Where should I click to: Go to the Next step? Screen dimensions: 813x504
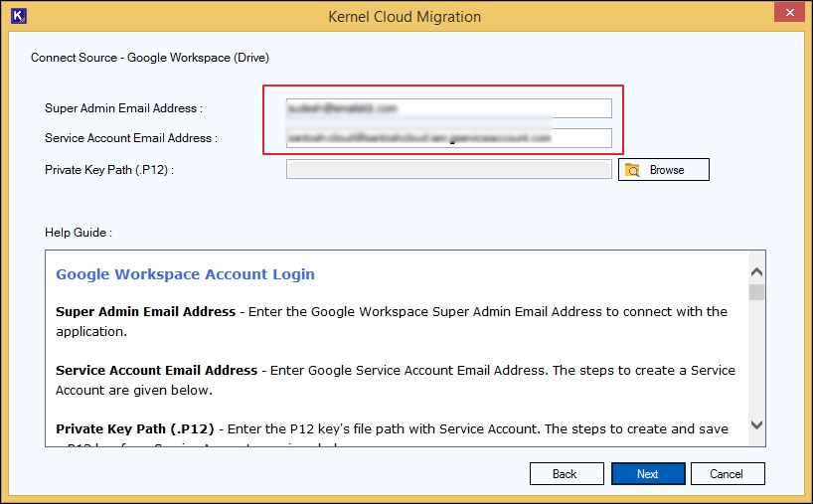[648, 474]
